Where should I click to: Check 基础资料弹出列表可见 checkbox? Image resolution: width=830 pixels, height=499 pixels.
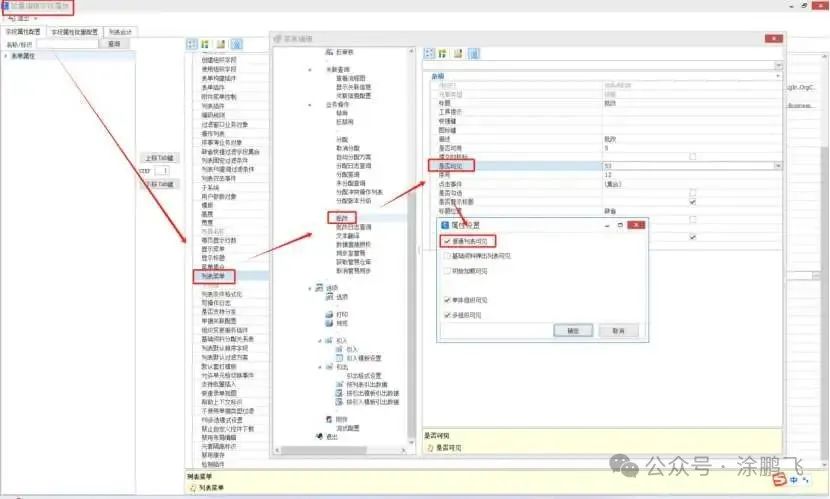pos(447,256)
